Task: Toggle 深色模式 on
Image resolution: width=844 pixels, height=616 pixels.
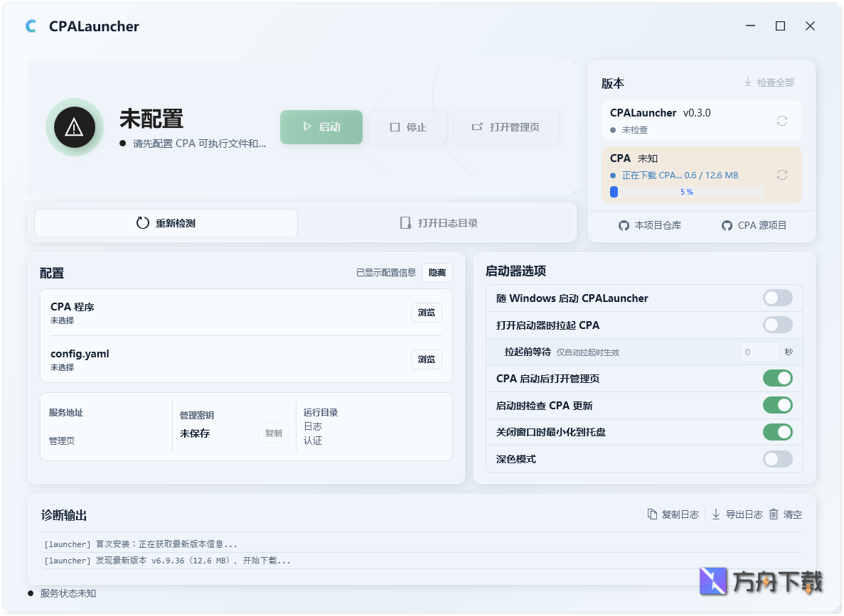Action: [777, 459]
